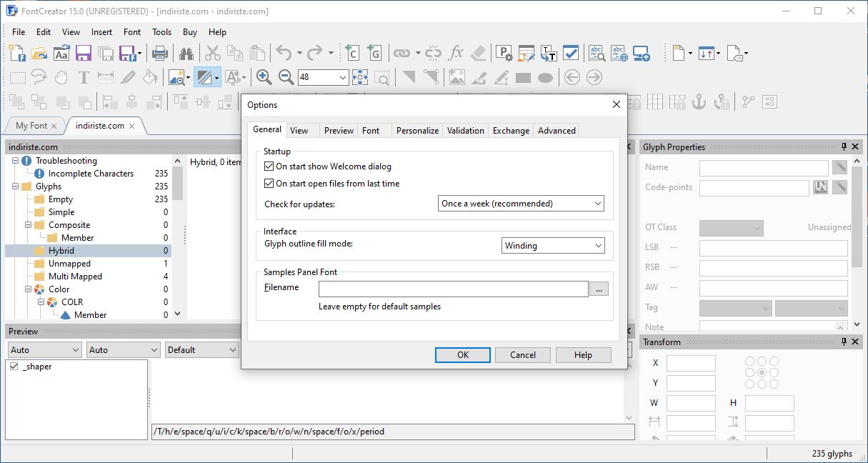Click the zoom in magnifier icon
The width and height of the screenshot is (868, 463).
264,77
